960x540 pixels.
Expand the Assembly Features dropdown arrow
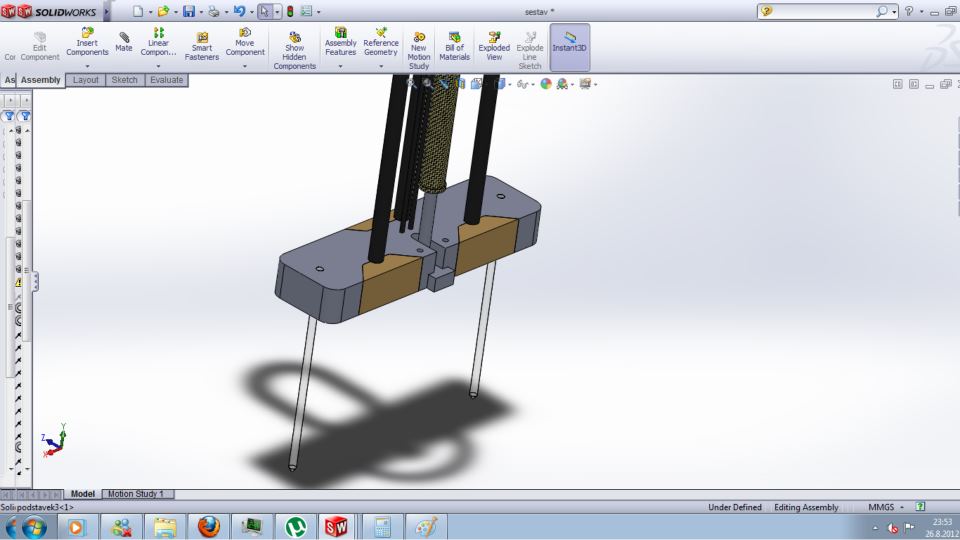point(340,67)
